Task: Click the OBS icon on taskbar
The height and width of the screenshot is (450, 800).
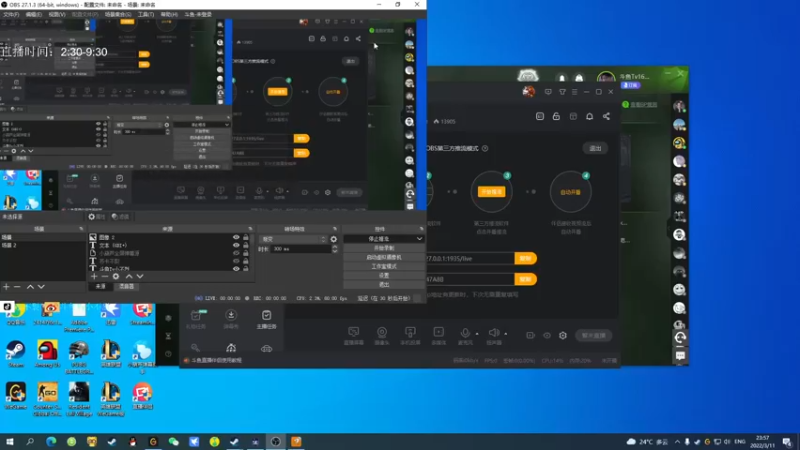Action: click(x=276, y=441)
